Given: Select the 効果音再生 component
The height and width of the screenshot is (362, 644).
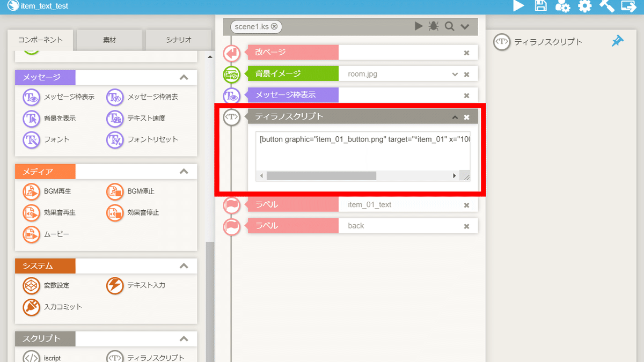Looking at the screenshot, I should pos(49,213).
